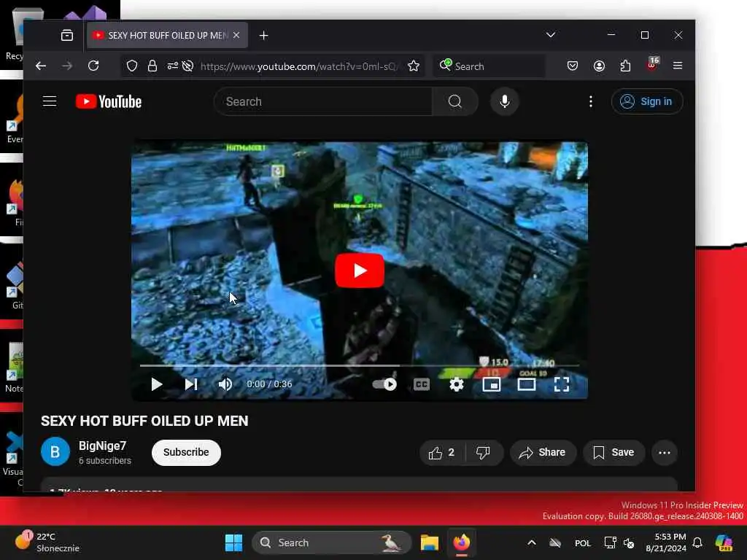The height and width of the screenshot is (560, 747).
Task: Focus the YouTube Search input field
Action: click(x=324, y=101)
